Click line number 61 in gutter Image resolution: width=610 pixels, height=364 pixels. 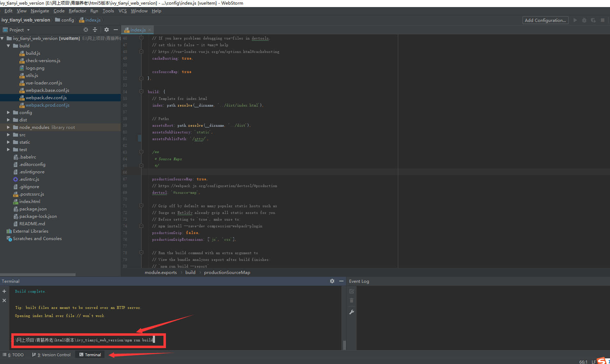pyautogui.click(x=125, y=139)
